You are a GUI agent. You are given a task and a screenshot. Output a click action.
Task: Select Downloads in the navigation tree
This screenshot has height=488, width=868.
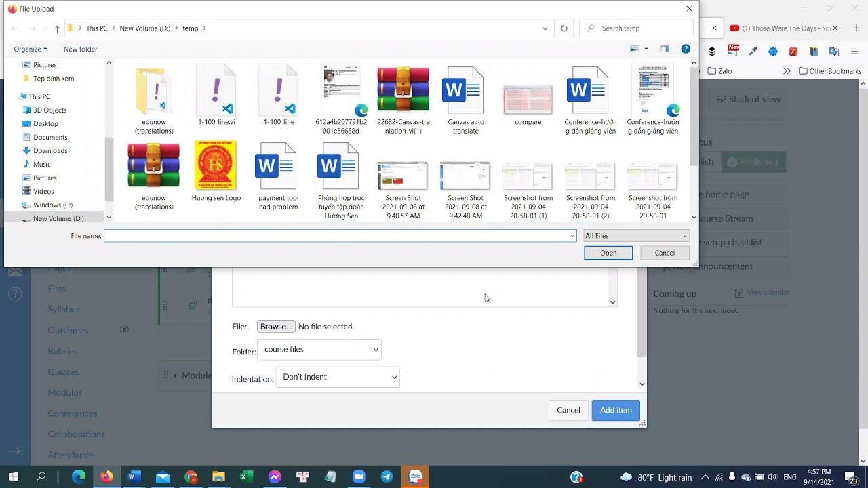click(x=50, y=150)
